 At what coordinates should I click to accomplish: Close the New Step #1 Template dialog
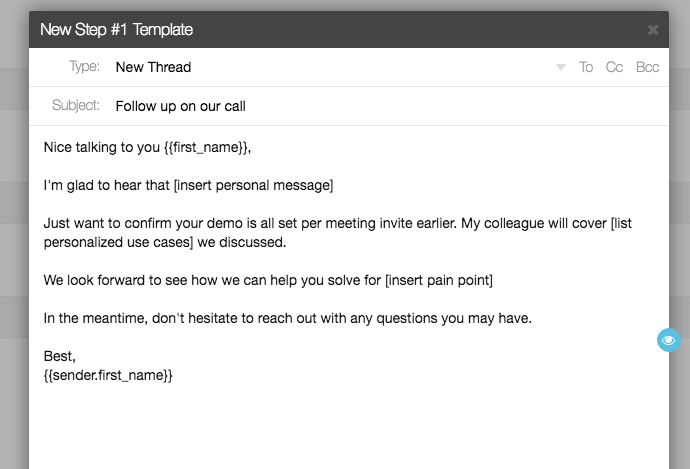653,30
